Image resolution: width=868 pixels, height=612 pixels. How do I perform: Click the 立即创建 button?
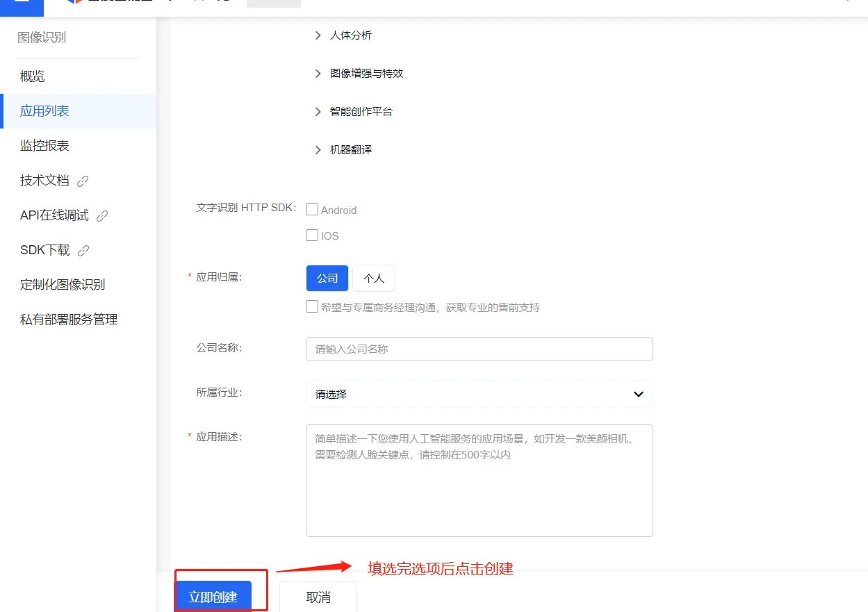[x=213, y=597]
